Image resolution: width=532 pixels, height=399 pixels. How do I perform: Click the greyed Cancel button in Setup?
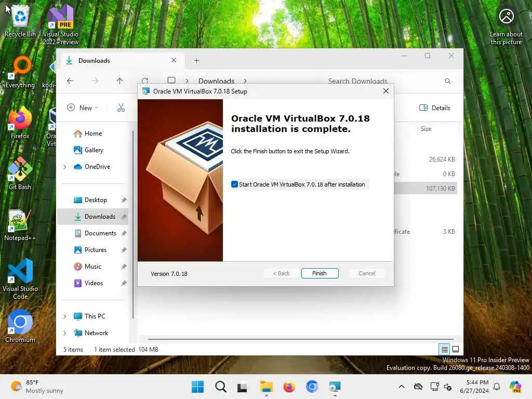pyautogui.click(x=367, y=273)
